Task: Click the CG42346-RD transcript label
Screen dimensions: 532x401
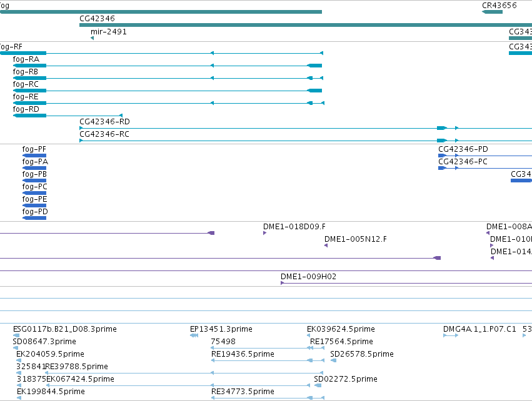Action: [104, 122]
